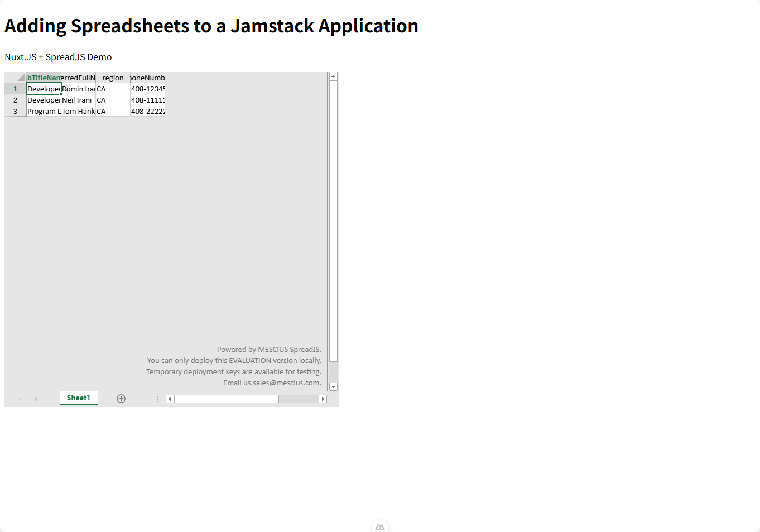Select the Tom Hanks name cell
760x532 pixels.
pyautogui.click(x=78, y=111)
